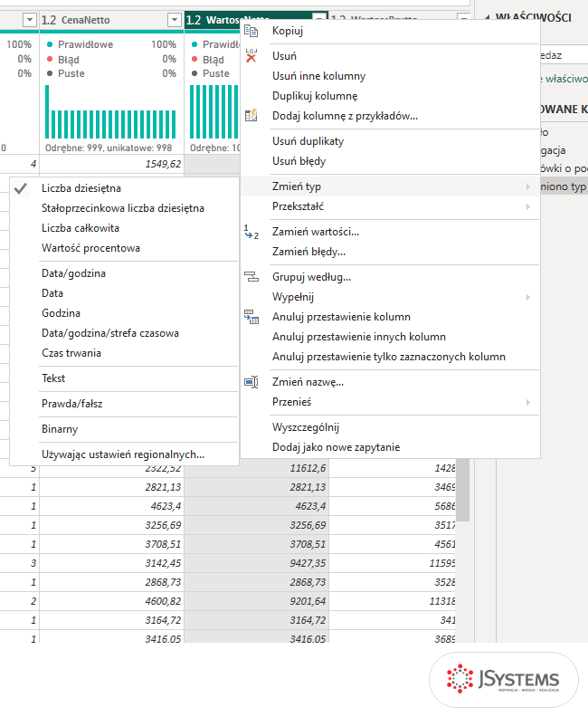Screen dimensions: 588x717
Task: Select the checked Liczba dziesiętna type
Action: pyautogui.click(x=124, y=188)
